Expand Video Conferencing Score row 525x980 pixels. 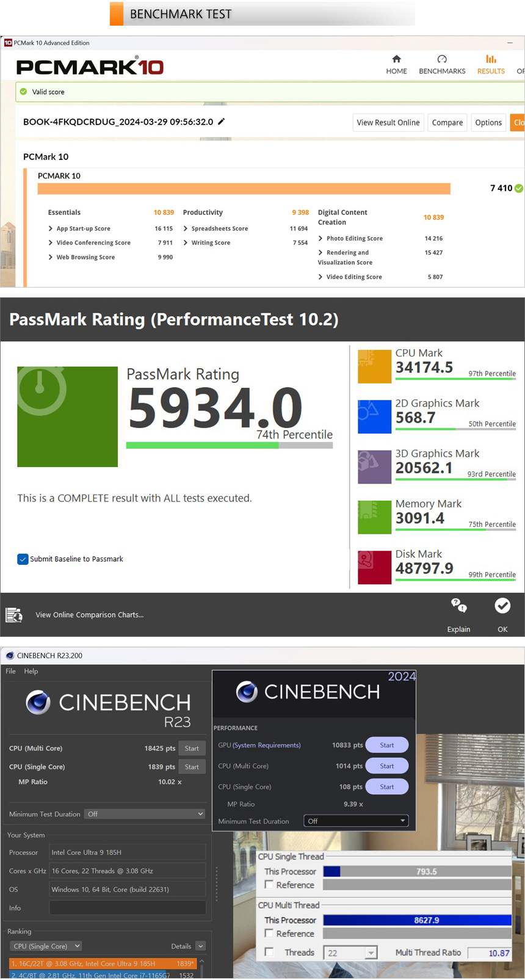click(x=51, y=242)
